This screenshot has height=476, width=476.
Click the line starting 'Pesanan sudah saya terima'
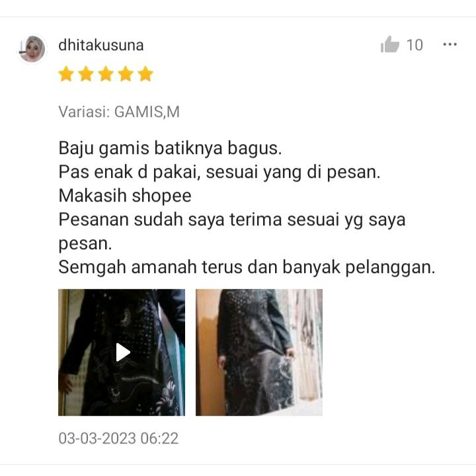coord(232,219)
